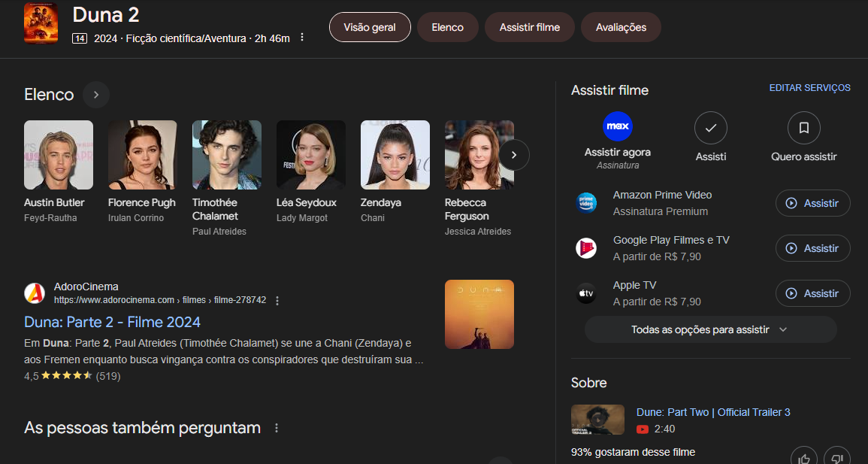Viewport: 868px width, 464px height.
Task: Open Rebecca Ferguson's cast photo
Action: pyautogui.click(x=479, y=155)
